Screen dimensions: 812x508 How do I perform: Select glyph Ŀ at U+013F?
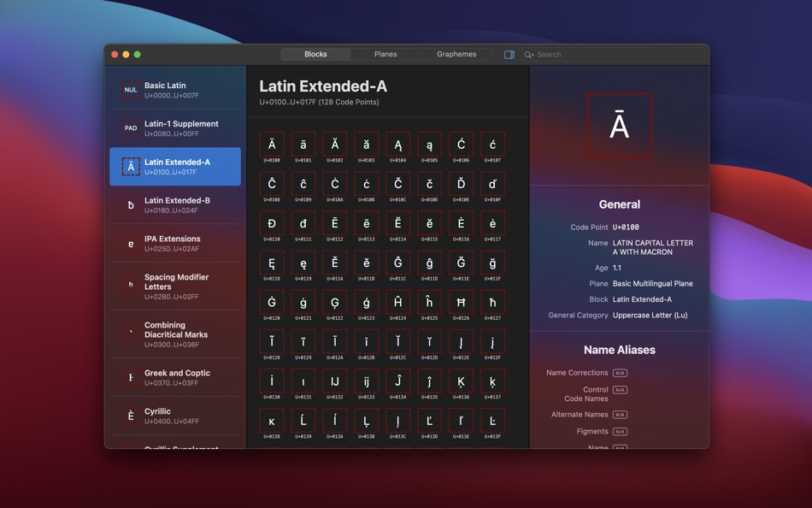(492, 421)
